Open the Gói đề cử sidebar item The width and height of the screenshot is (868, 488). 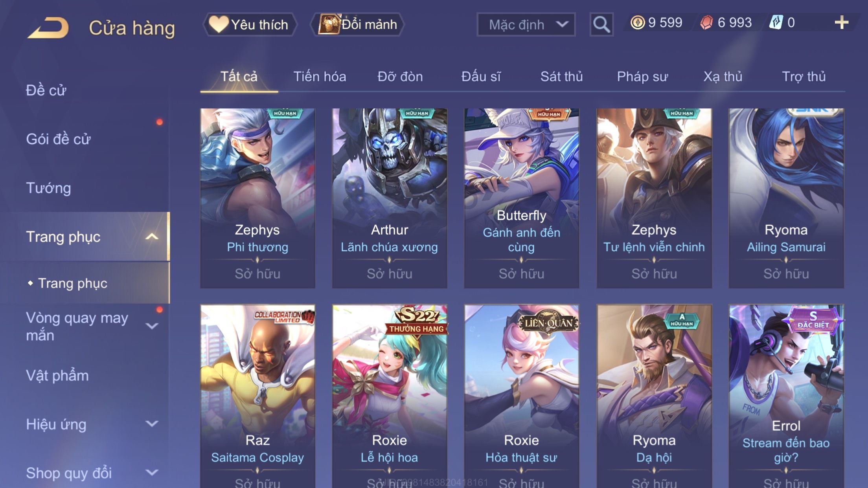pos(58,139)
